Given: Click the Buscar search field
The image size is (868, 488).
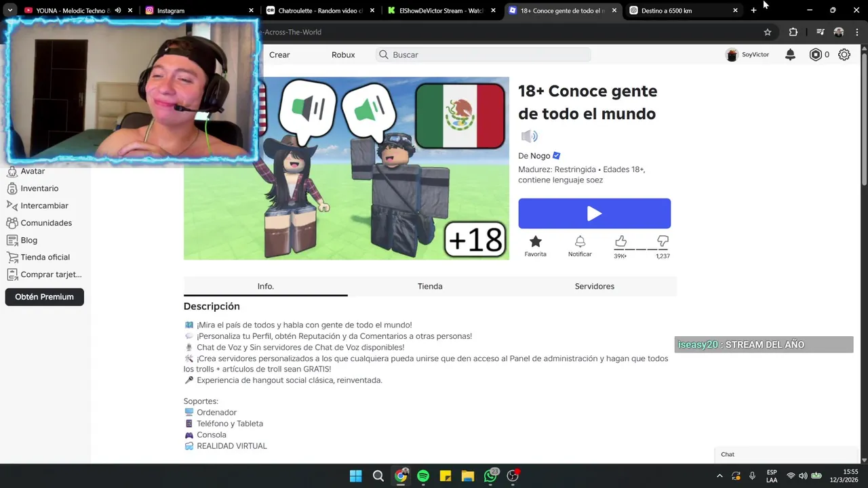Looking at the screenshot, I should (x=483, y=55).
